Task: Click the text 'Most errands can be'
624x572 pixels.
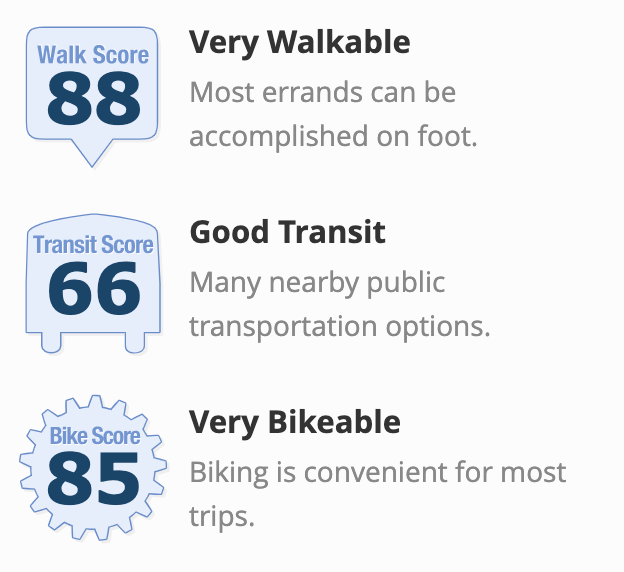Action: coord(323,92)
